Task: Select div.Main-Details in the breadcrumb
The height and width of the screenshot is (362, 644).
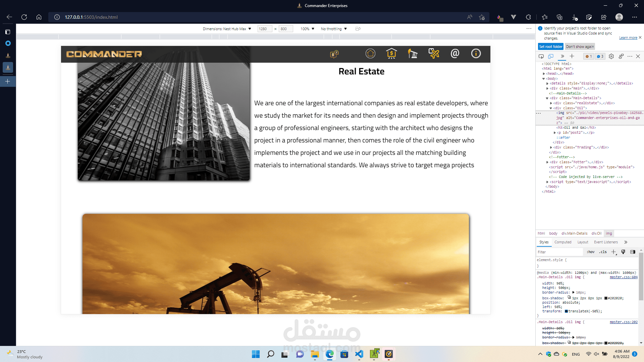Action: 575,234
